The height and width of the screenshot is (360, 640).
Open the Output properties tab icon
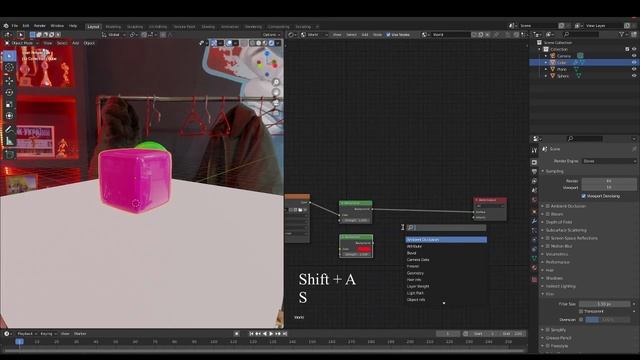534,171
